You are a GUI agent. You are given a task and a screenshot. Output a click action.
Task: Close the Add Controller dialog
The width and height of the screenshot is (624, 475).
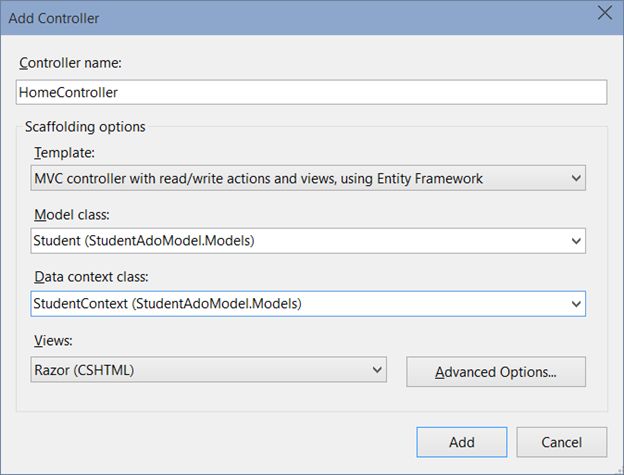click(604, 13)
